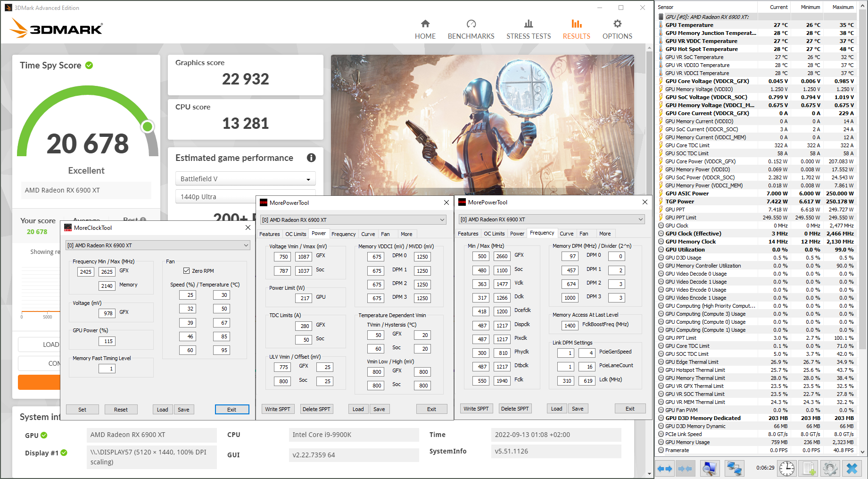The image size is (868, 479).
Task: Select Curve tab in the Frequency-tab MorePowerTool window
Action: pos(567,234)
